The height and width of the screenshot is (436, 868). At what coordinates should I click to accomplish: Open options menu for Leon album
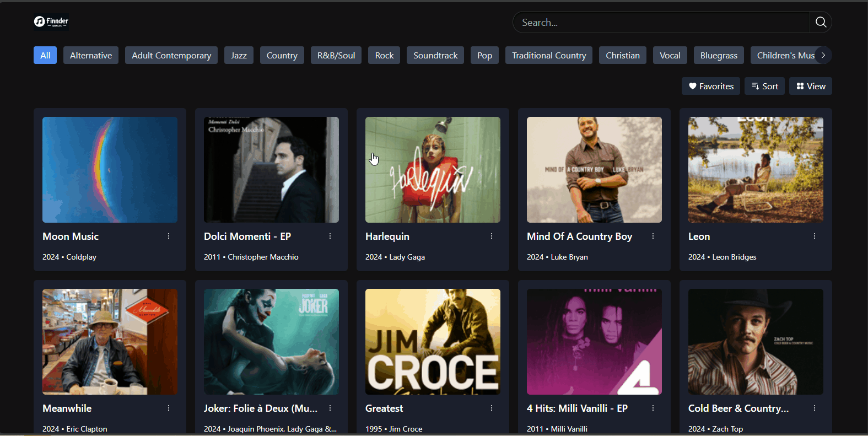click(x=815, y=236)
